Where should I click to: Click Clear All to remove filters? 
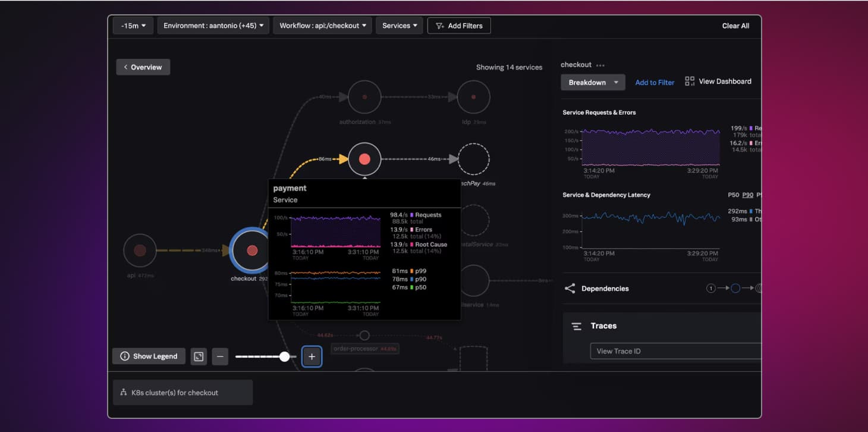click(735, 25)
